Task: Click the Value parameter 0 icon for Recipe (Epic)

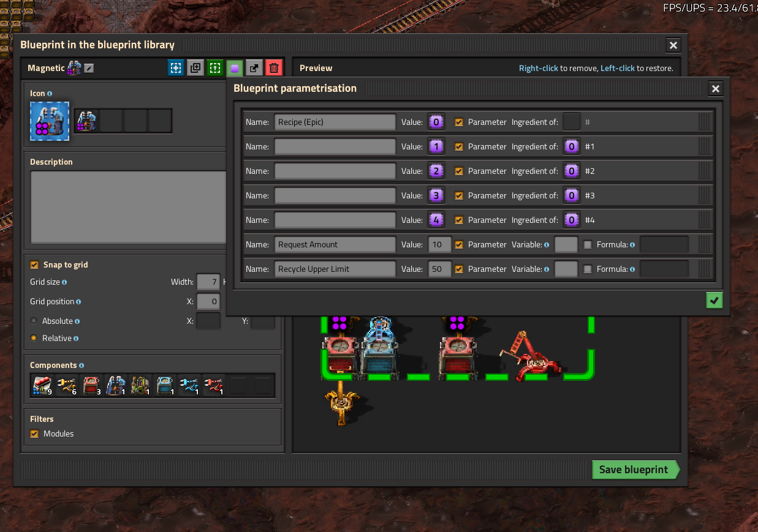Action: point(436,122)
